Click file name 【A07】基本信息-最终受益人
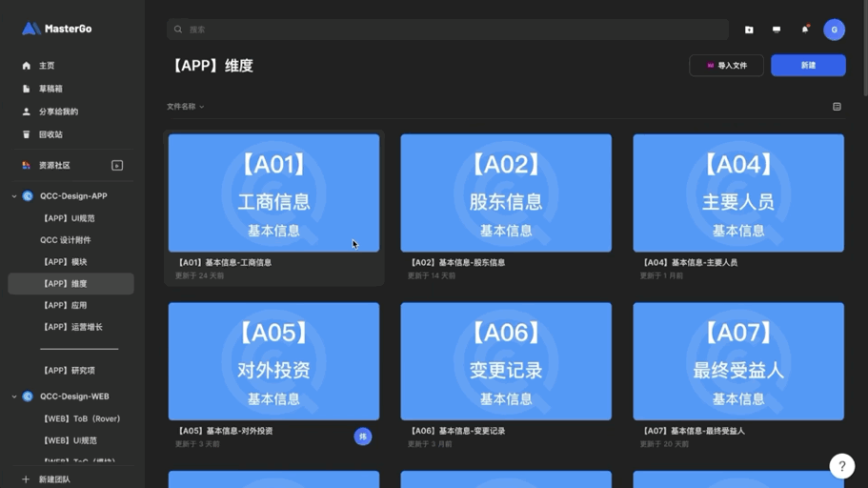Viewport: 868px width, 488px height. click(693, 431)
